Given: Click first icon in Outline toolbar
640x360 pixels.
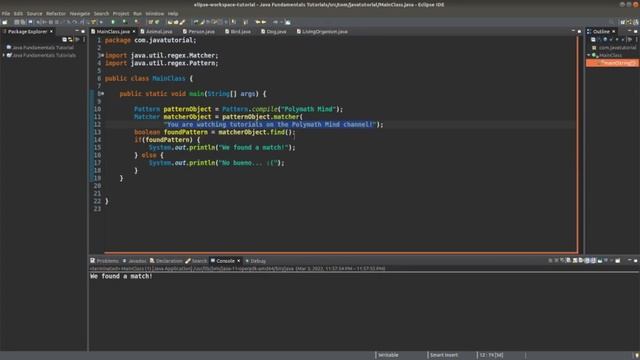Looking at the screenshot, I should [x=593, y=40].
